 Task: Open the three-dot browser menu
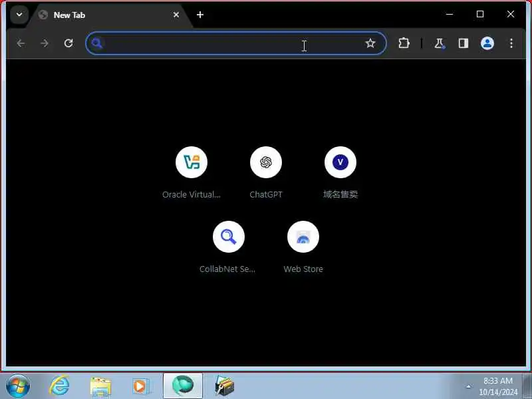[511, 43]
